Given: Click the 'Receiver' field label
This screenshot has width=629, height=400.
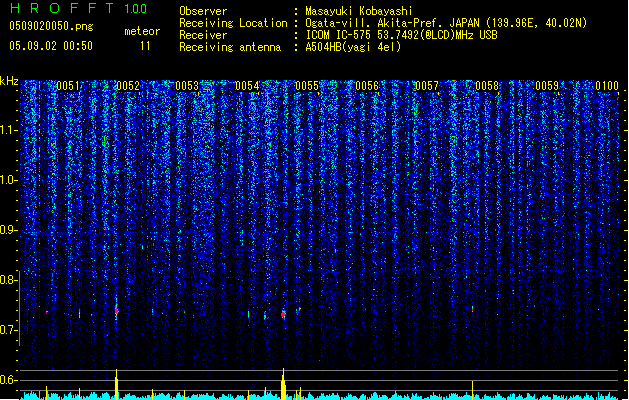Looking at the screenshot, I should 203,35.
